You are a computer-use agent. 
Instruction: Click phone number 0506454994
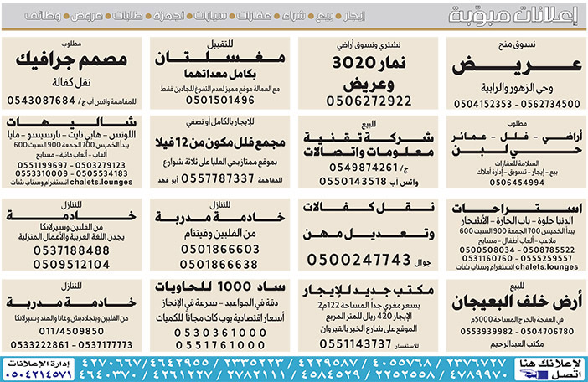click(517, 183)
